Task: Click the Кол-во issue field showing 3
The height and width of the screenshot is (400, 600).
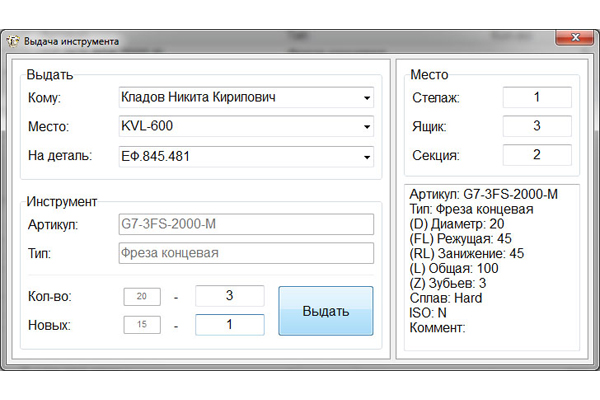Action: click(230, 296)
